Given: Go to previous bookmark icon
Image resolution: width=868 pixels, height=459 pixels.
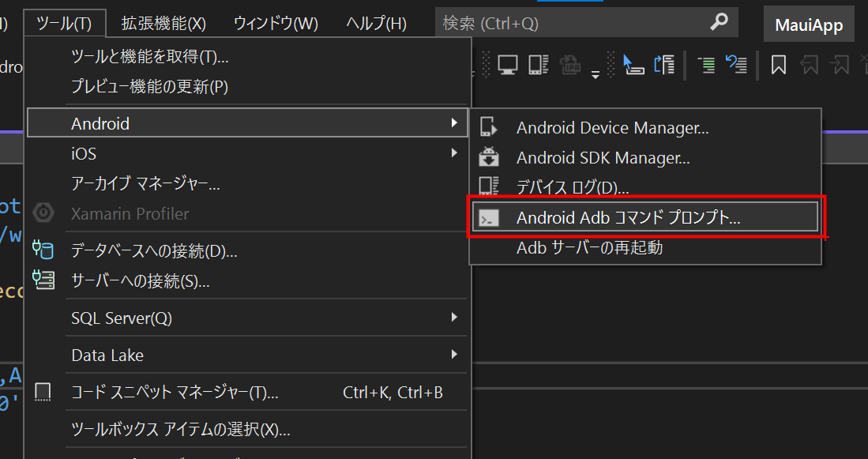Looking at the screenshot, I should 809,65.
